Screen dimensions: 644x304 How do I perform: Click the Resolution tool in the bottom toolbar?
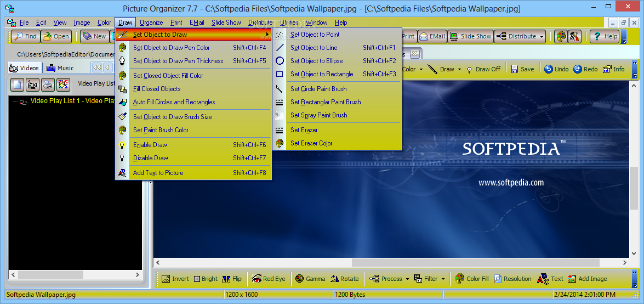click(x=512, y=279)
